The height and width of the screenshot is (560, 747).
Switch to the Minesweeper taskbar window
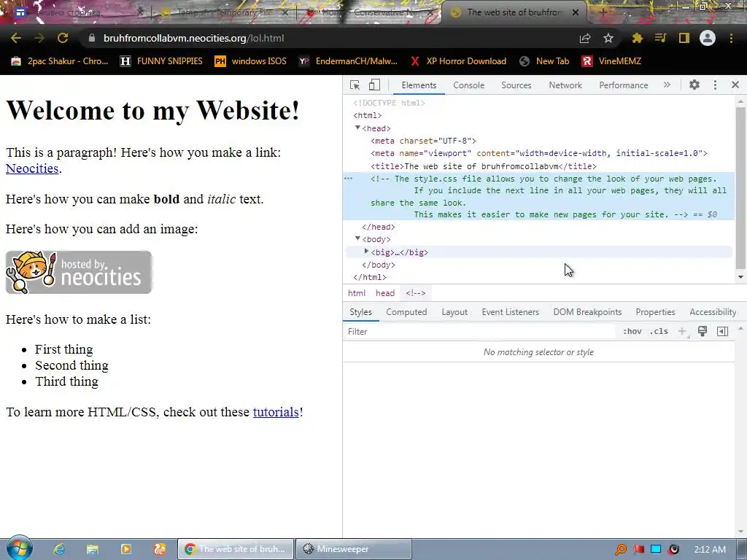tap(354, 549)
